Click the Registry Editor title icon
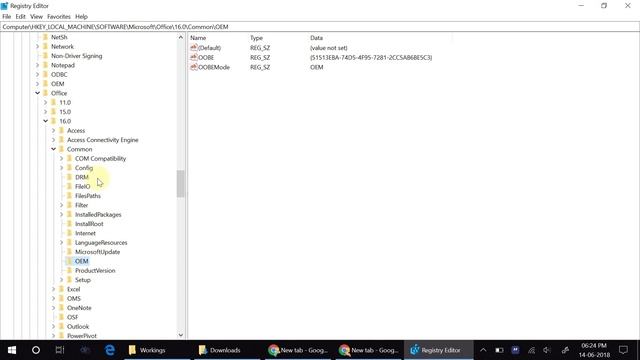Image resolution: width=640 pixels, height=360 pixels. coord(4,6)
